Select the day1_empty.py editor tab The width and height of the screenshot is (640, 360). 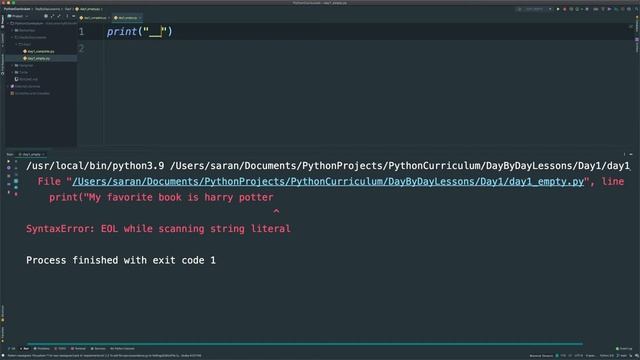126,18
